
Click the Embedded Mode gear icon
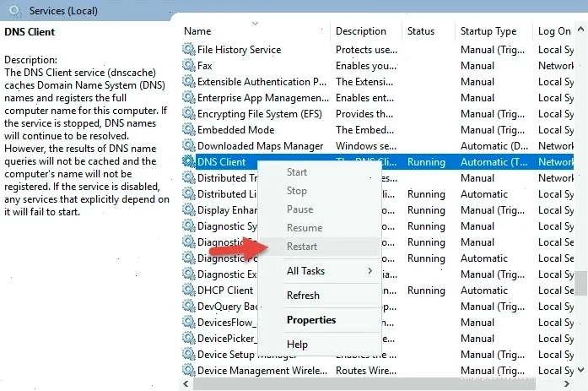coord(189,130)
